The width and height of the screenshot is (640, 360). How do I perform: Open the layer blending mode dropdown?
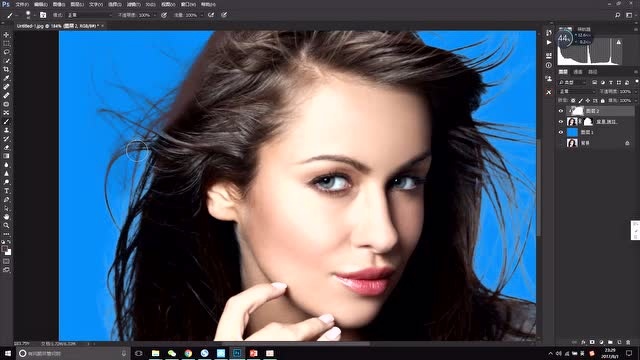(577, 91)
